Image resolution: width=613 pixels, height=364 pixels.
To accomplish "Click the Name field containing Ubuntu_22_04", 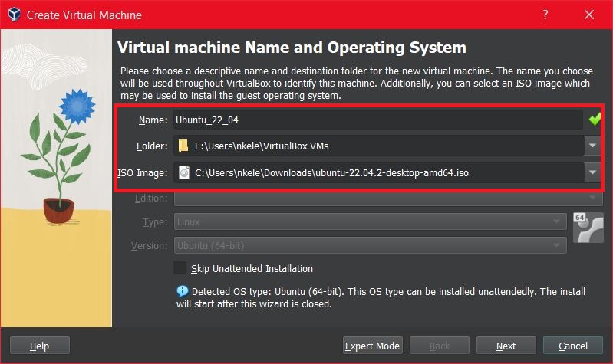I will pos(378,120).
